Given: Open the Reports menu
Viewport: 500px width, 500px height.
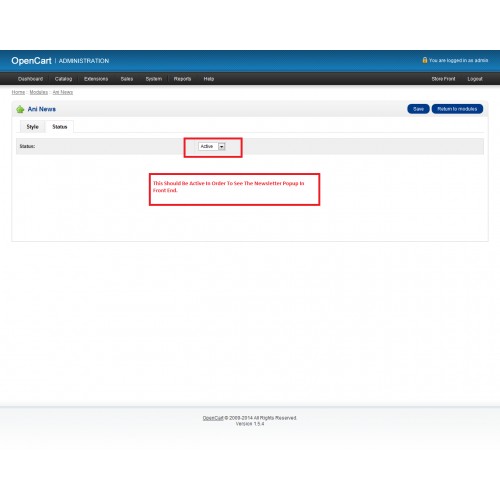Looking at the screenshot, I should pyautogui.click(x=182, y=79).
